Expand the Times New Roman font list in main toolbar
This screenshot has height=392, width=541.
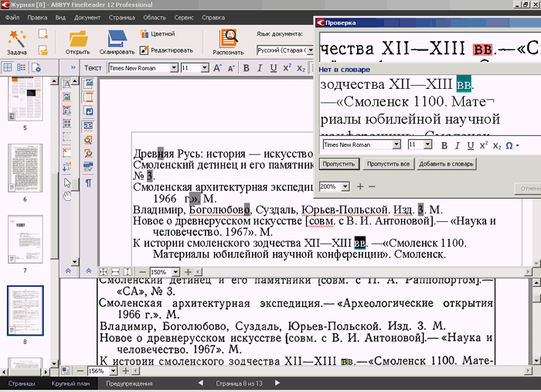[x=173, y=68]
